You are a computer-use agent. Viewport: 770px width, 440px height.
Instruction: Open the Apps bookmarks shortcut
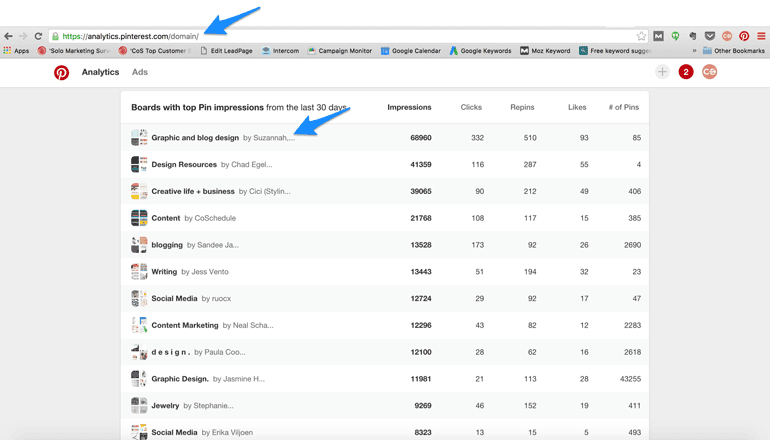click(16, 51)
